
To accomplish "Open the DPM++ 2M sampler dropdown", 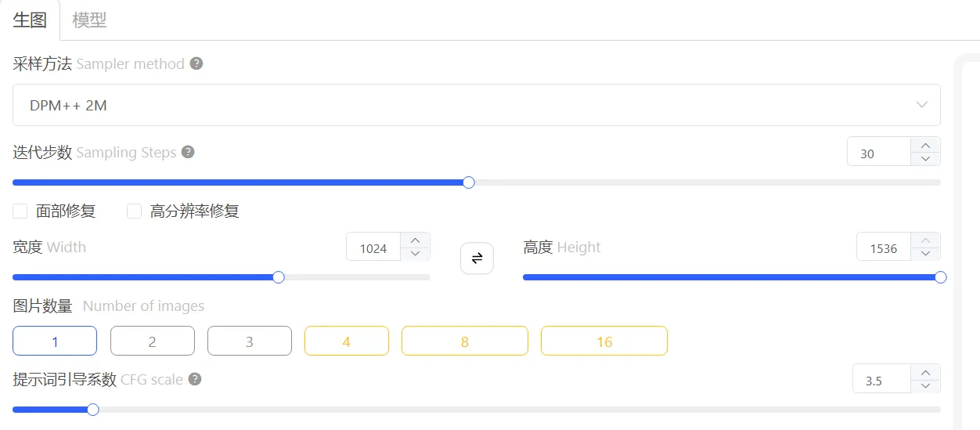I will pos(476,105).
